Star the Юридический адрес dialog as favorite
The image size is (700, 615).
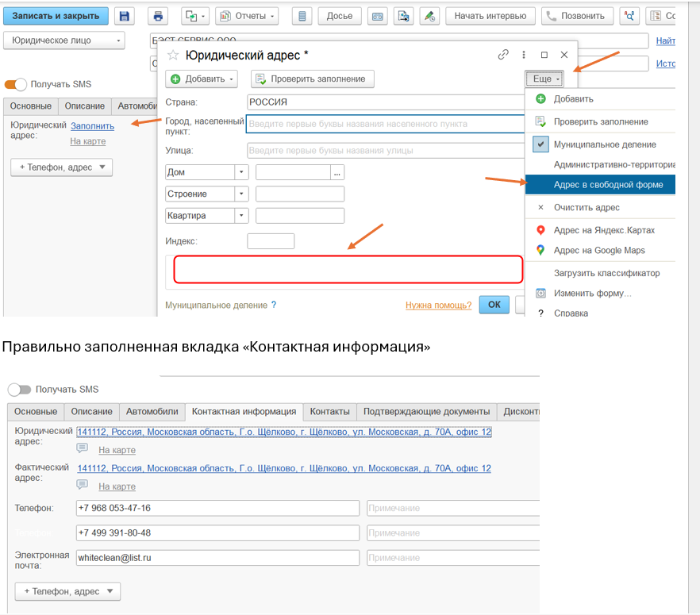coord(173,55)
